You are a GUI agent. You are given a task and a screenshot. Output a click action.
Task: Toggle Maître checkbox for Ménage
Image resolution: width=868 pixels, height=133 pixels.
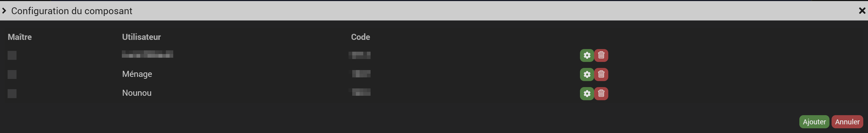tap(12, 74)
